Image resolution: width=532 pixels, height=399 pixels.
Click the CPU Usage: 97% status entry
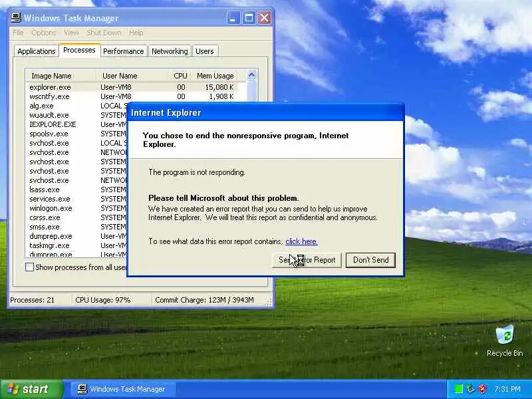[103, 300]
